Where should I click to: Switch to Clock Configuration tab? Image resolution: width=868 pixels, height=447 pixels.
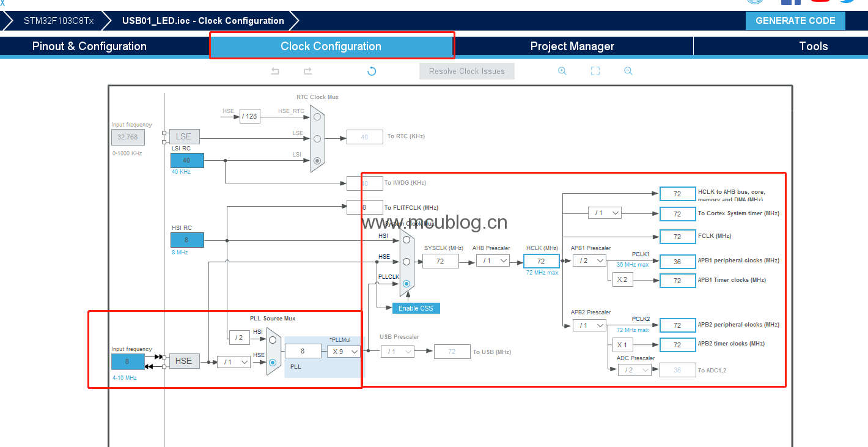[x=331, y=46]
